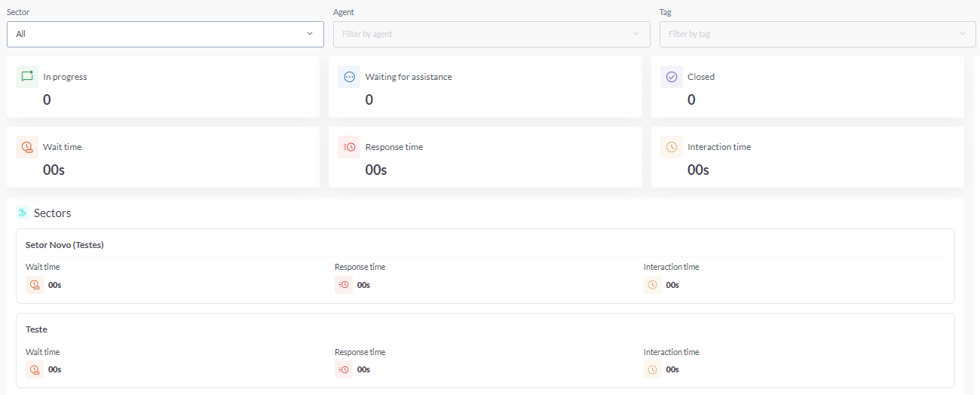Open the Filter by agent dropdown

point(491,34)
